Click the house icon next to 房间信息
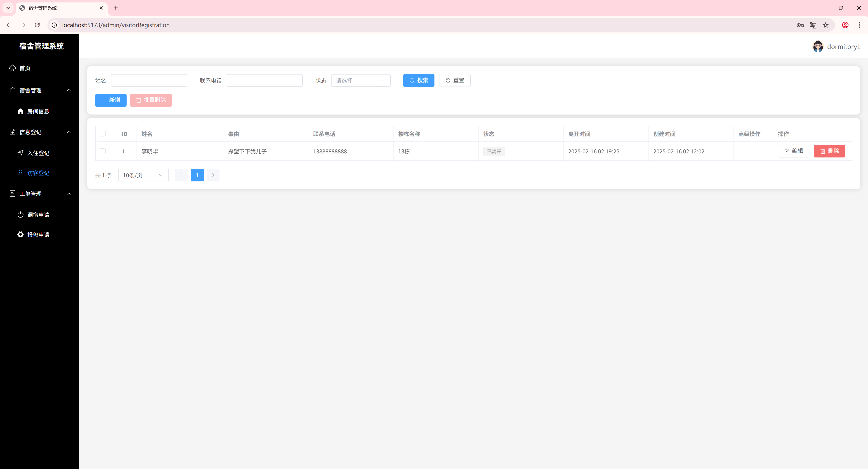This screenshot has width=868, height=469. (x=21, y=111)
